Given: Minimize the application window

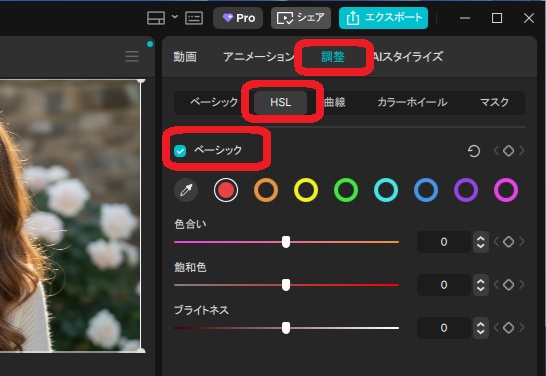Looking at the screenshot, I should pyautogui.click(x=465, y=18).
